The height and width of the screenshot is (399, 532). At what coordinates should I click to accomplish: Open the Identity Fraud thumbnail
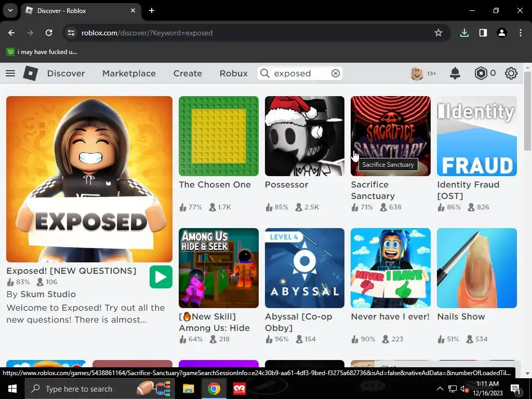click(x=477, y=136)
